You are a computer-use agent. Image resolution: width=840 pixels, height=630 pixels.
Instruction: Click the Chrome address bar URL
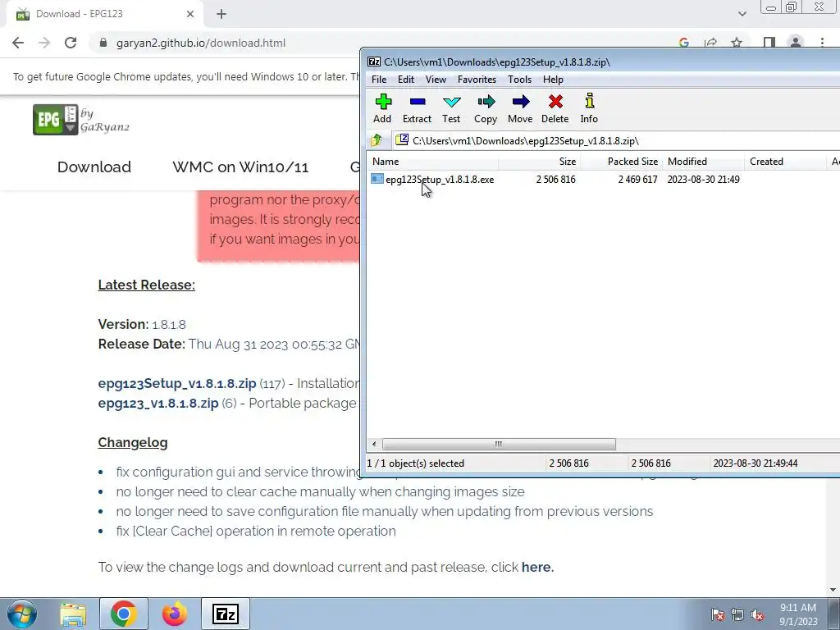[201, 43]
